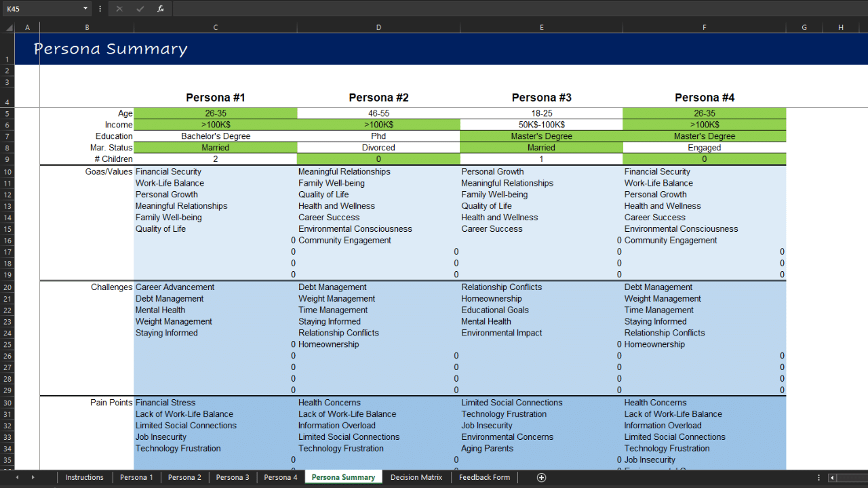Select Persona #1 Quality of Life cell
This screenshot has width=868, height=488.
click(x=216, y=229)
